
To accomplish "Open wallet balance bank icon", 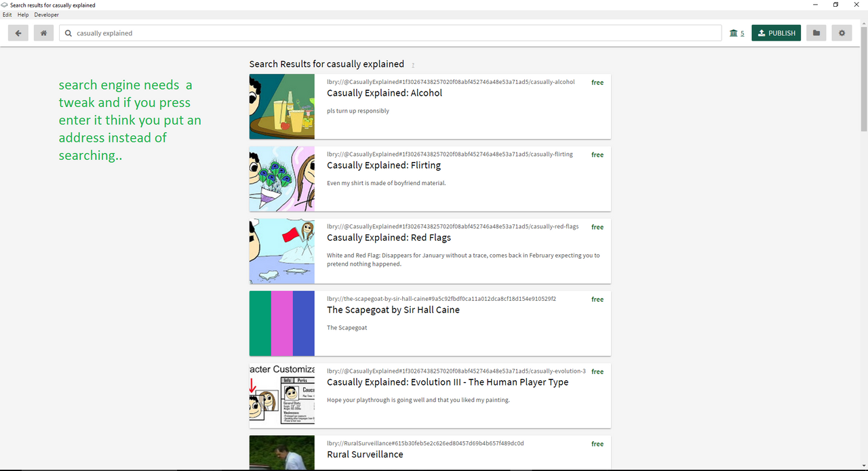I will pyautogui.click(x=734, y=33).
